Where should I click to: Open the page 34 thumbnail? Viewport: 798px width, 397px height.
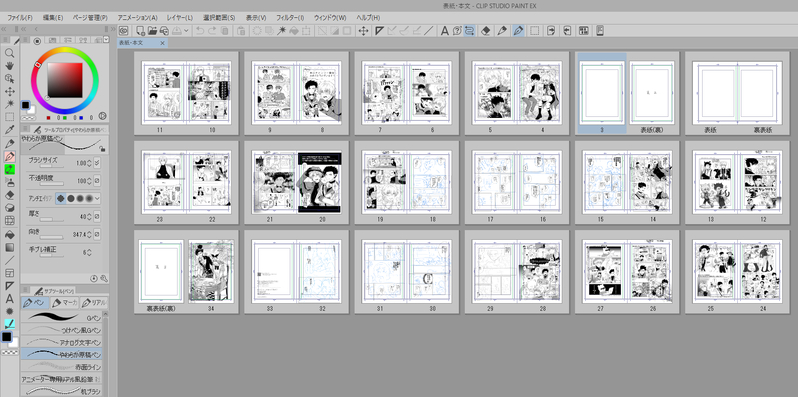coord(211,272)
